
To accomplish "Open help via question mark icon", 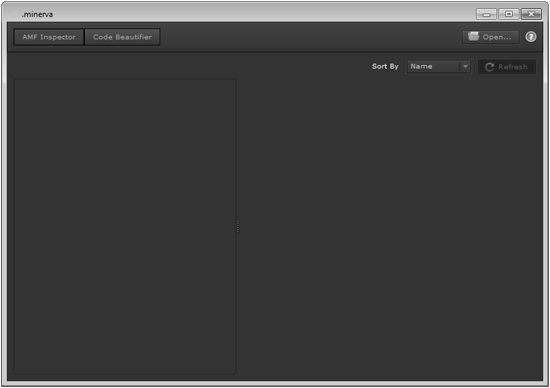I will tap(531, 37).
